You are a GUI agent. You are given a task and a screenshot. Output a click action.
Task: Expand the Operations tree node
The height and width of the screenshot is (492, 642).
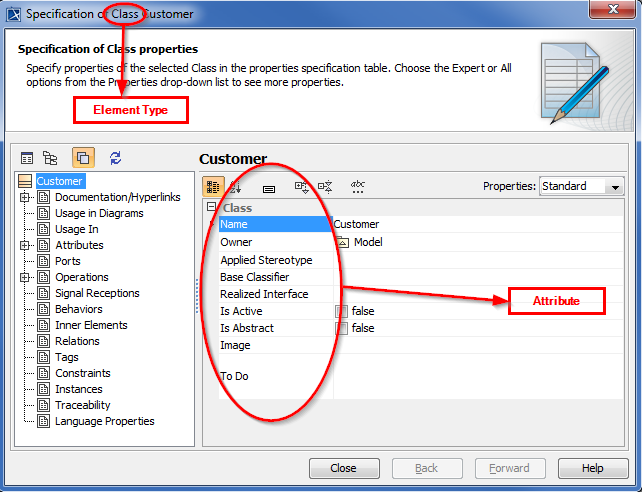[25, 277]
